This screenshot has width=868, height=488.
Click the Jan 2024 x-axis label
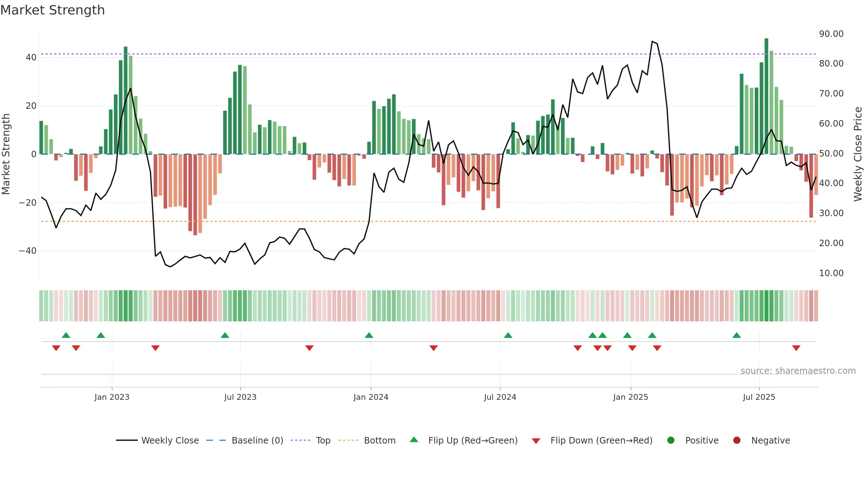click(371, 397)
